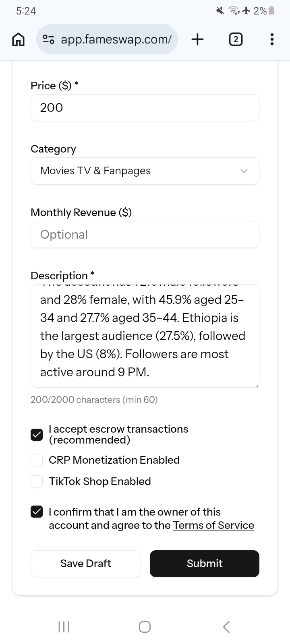Open the Terms of Service link
The height and width of the screenshot is (644, 290).
coord(213,525)
